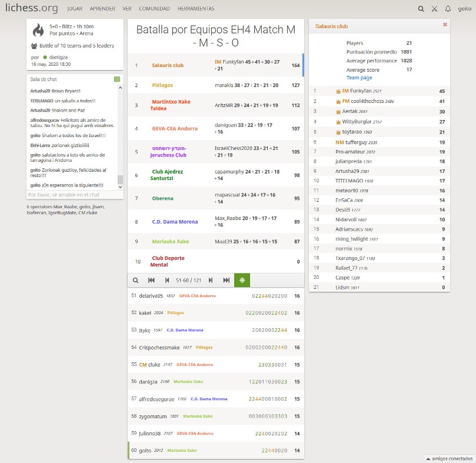Viewport: 476px width, 463px height.
Task: Open challenges via crossed swords icon
Action: (x=434, y=9)
